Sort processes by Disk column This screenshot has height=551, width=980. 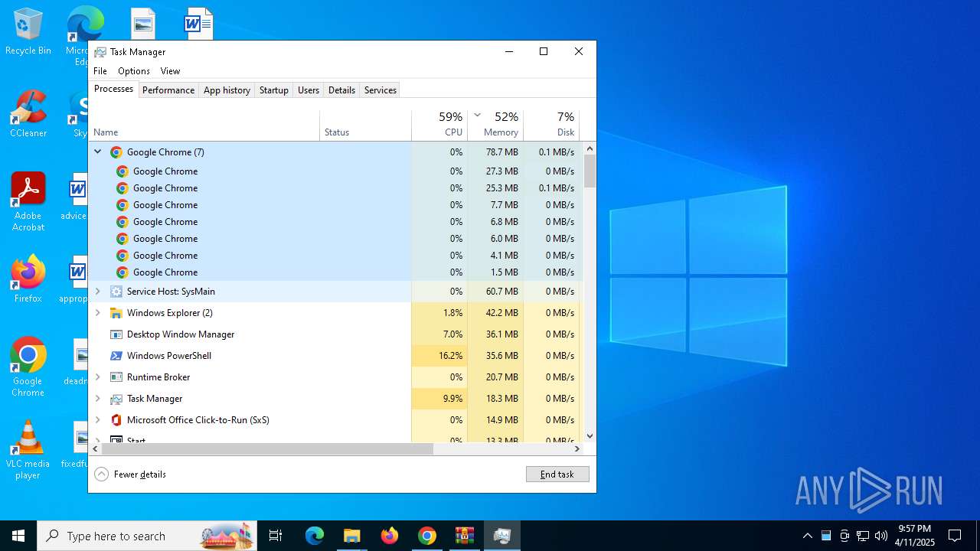coord(551,126)
